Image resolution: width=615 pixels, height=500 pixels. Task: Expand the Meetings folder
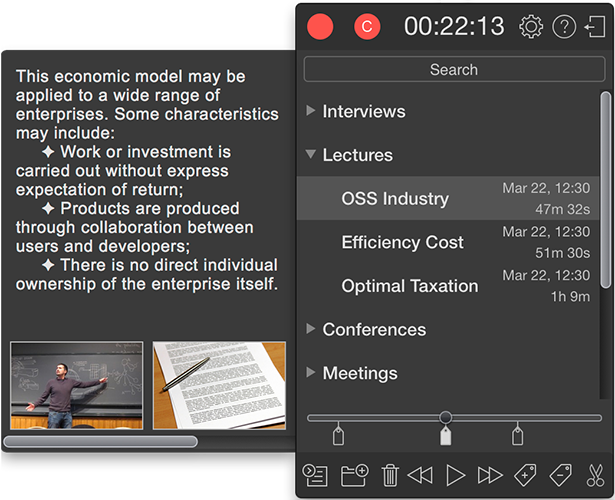point(311,373)
